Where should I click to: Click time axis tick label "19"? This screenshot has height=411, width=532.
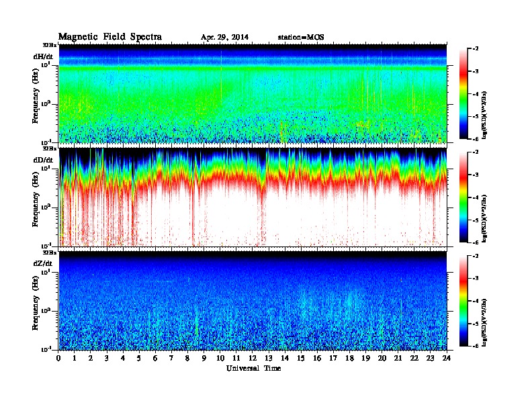click(x=365, y=358)
